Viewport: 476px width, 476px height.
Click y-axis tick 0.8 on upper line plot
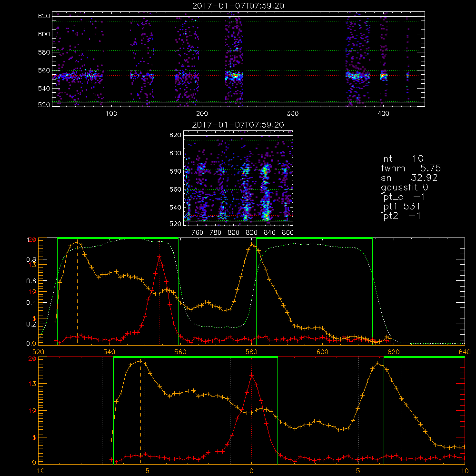[31, 260]
